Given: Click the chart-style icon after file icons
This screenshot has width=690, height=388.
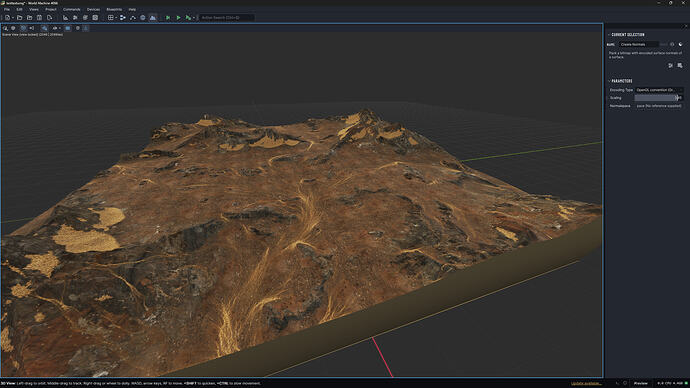Looking at the screenshot, I should coord(66,18).
